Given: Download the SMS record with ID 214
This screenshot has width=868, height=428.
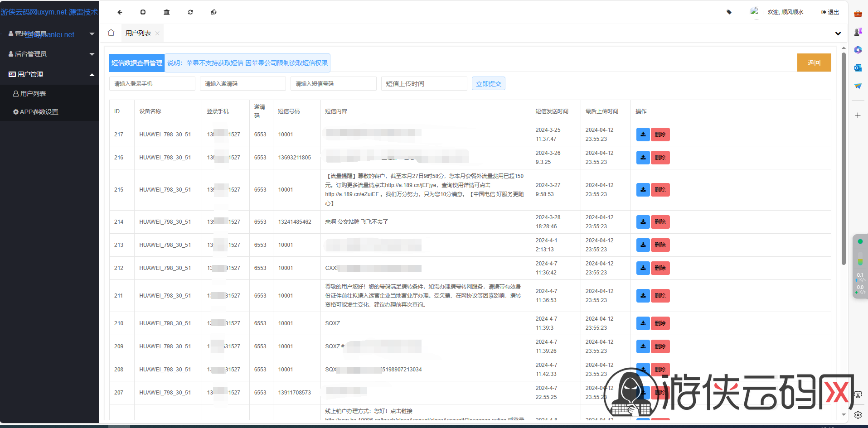Looking at the screenshot, I should click(643, 222).
